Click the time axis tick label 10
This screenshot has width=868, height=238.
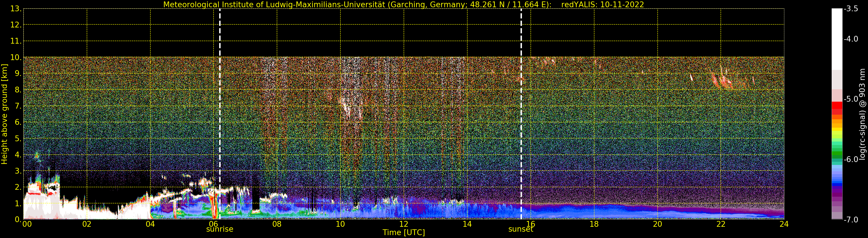click(340, 224)
